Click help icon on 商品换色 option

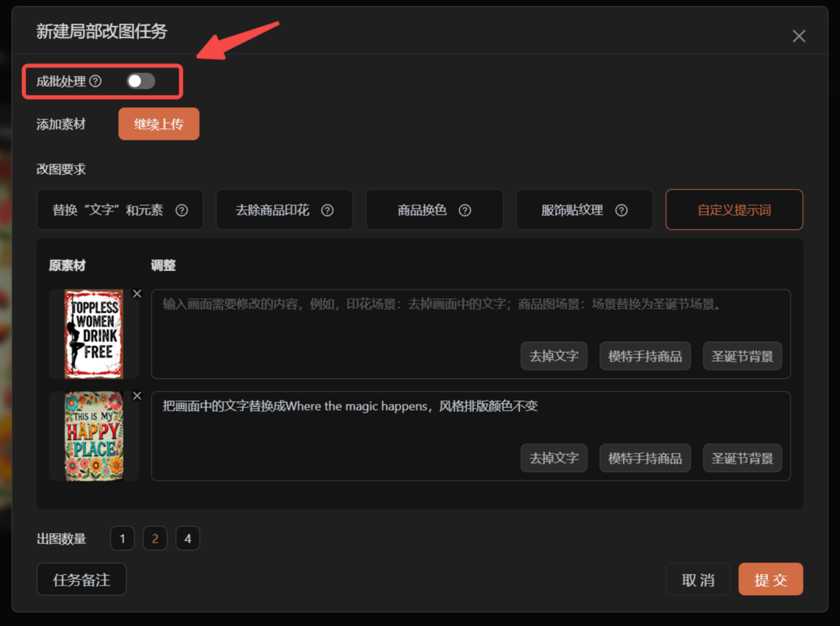pyautogui.click(x=465, y=210)
